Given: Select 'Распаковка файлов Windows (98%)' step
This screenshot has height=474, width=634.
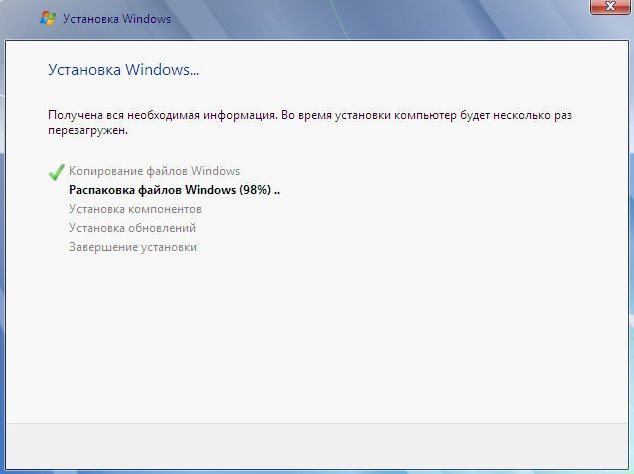Looking at the screenshot, I should [x=174, y=190].
